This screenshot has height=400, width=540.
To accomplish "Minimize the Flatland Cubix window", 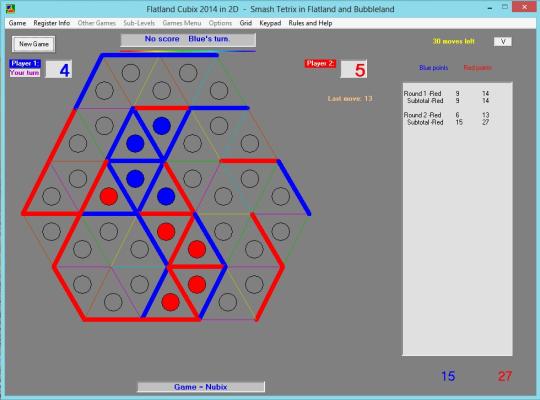I will click(x=489, y=8).
